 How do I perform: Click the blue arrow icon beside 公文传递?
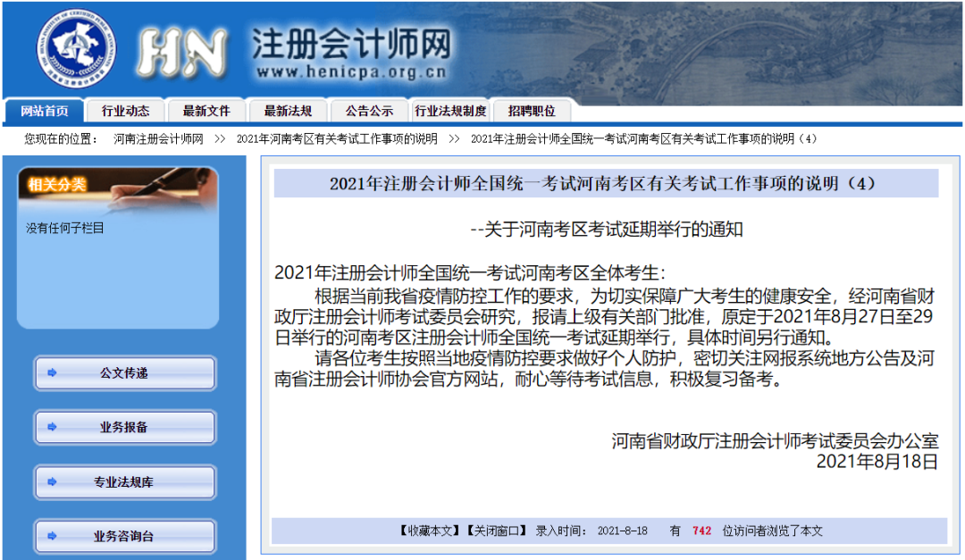pos(53,372)
